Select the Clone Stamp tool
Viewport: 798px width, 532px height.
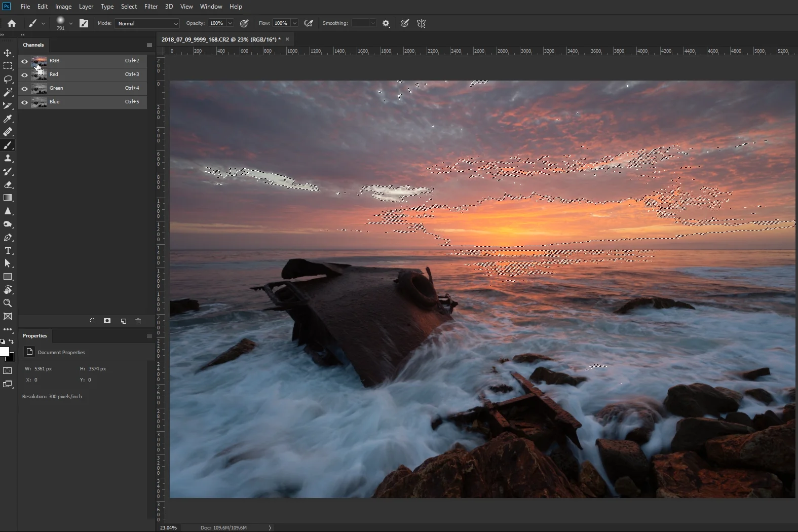8,159
